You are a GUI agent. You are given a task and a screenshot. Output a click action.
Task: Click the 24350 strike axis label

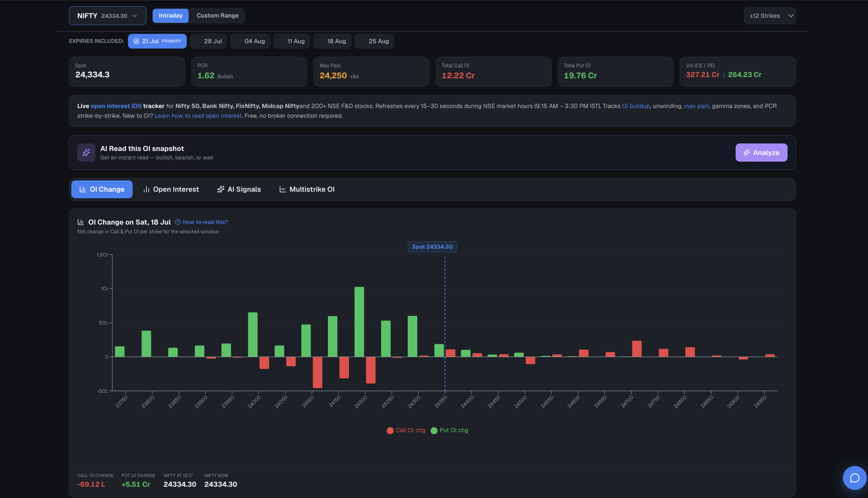point(440,402)
